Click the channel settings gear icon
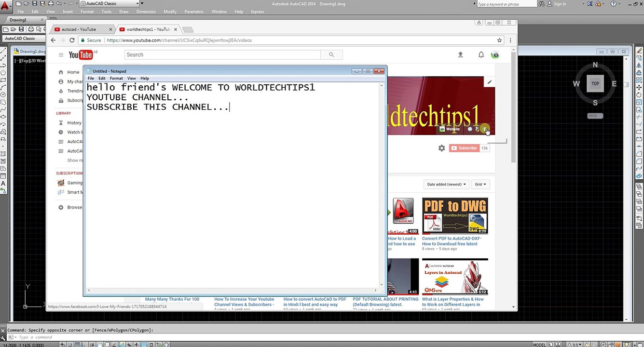Screen dimensions: 644x347 click(441, 148)
